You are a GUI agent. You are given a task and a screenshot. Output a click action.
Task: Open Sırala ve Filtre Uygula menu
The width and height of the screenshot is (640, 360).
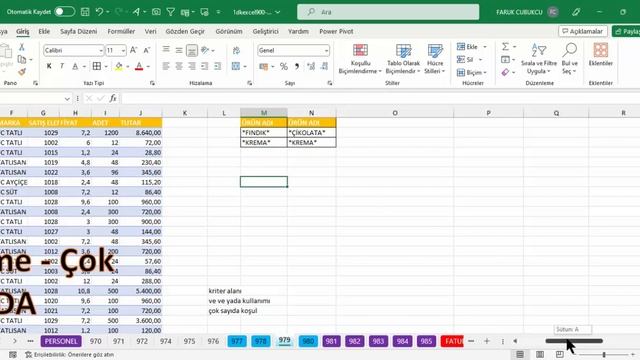[x=539, y=59]
